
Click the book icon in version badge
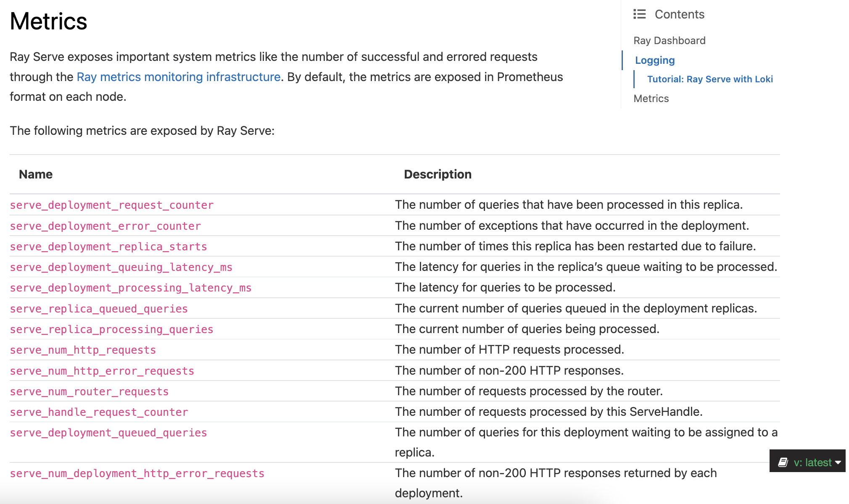[x=783, y=462]
